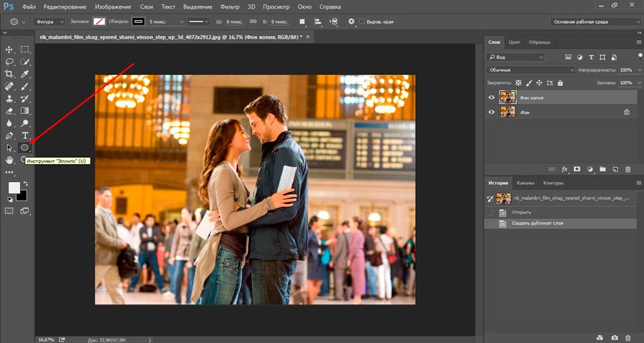Select the Ellipse shape tool
The image size is (644, 343).
pyautogui.click(x=24, y=148)
